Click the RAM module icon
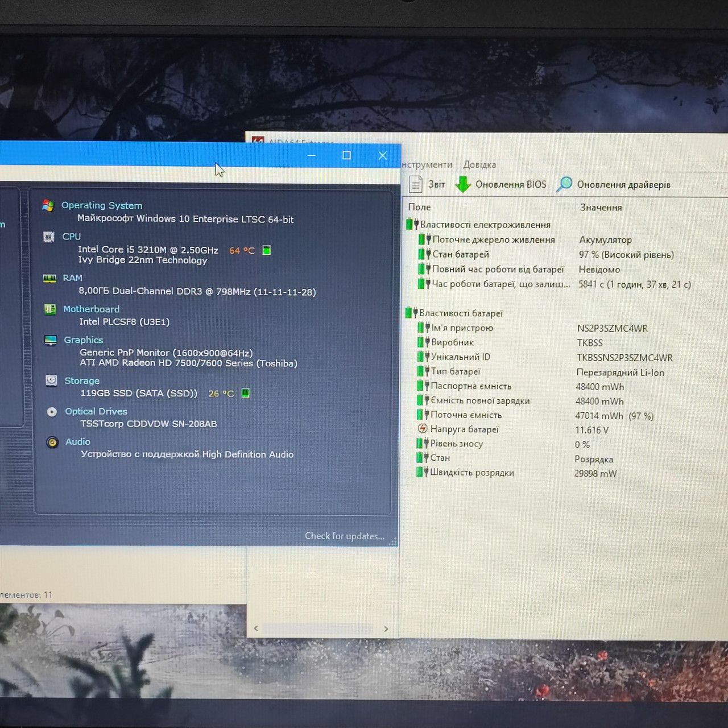Image resolution: width=728 pixels, height=728 pixels. click(x=49, y=278)
